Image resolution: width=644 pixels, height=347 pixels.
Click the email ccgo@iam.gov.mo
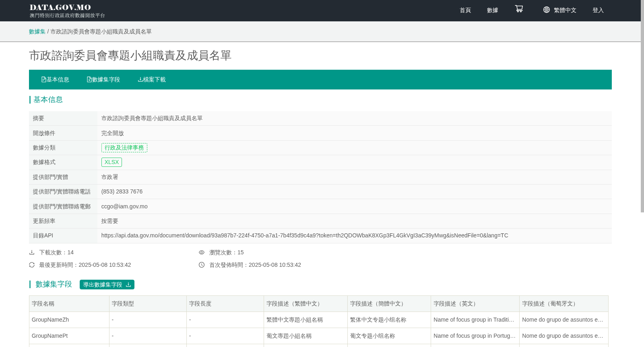pos(124,206)
